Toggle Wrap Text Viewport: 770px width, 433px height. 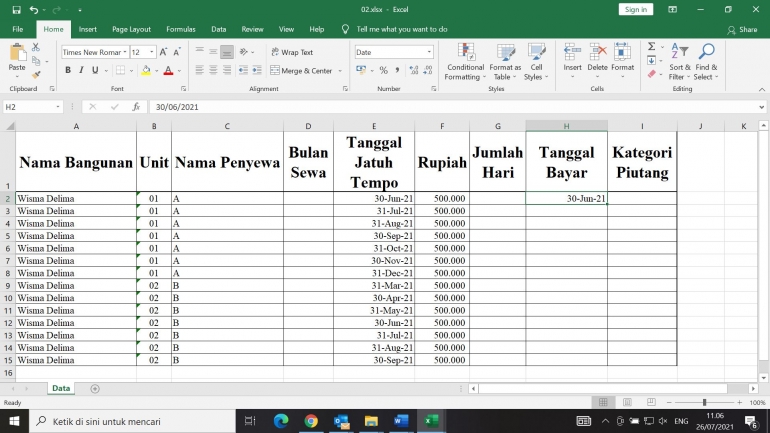pyautogui.click(x=292, y=52)
